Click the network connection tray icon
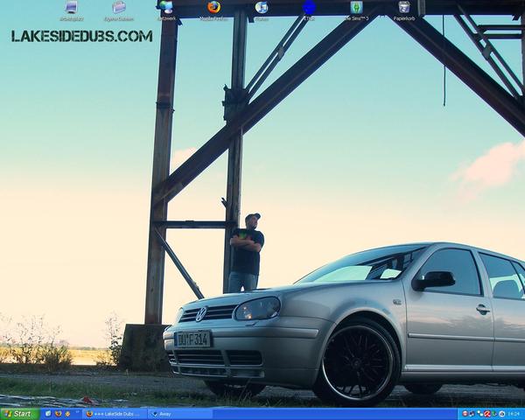The width and height of the screenshot is (525, 420). [x=479, y=414]
